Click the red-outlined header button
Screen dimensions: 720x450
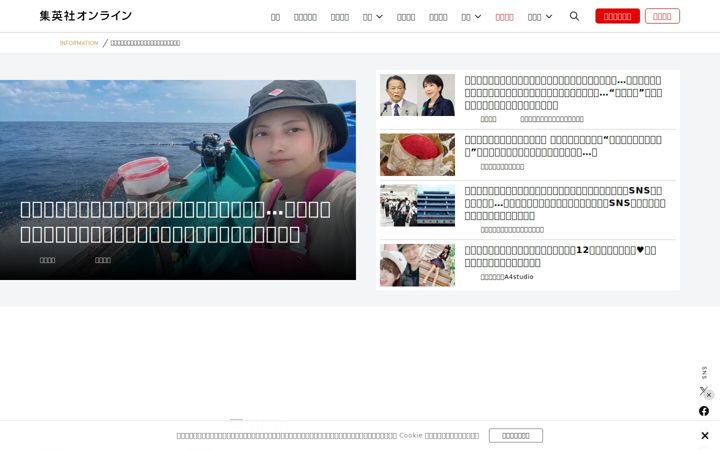pyautogui.click(x=662, y=16)
